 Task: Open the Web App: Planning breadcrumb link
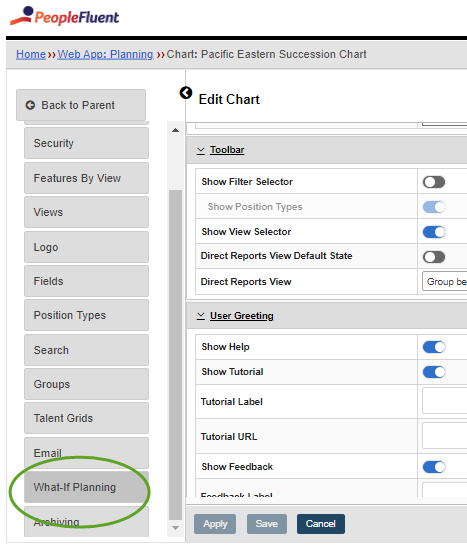tap(105, 54)
